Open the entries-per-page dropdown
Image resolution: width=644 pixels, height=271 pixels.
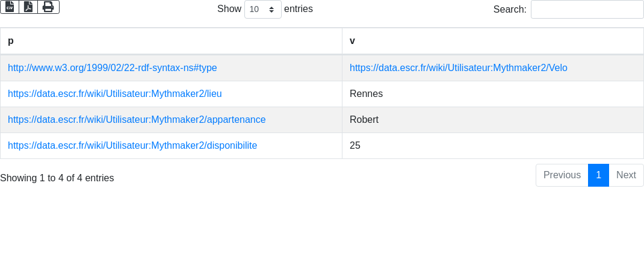tap(262, 10)
